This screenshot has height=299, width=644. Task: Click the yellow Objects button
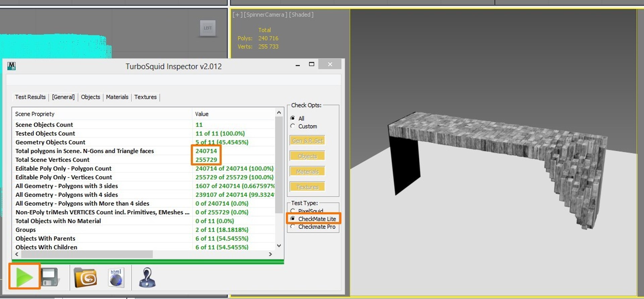pos(307,156)
